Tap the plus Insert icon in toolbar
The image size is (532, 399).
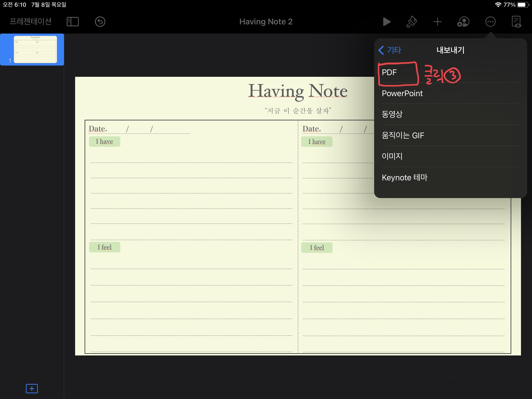click(x=437, y=22)
